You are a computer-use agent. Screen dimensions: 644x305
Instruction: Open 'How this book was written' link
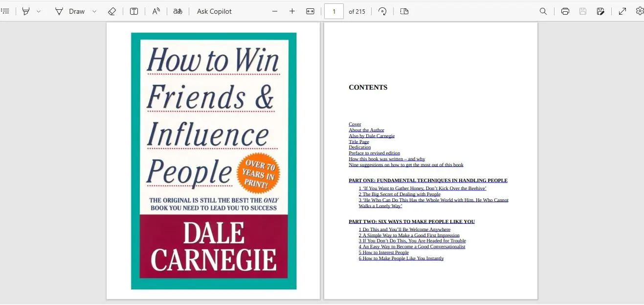click(x=387, y=159)
